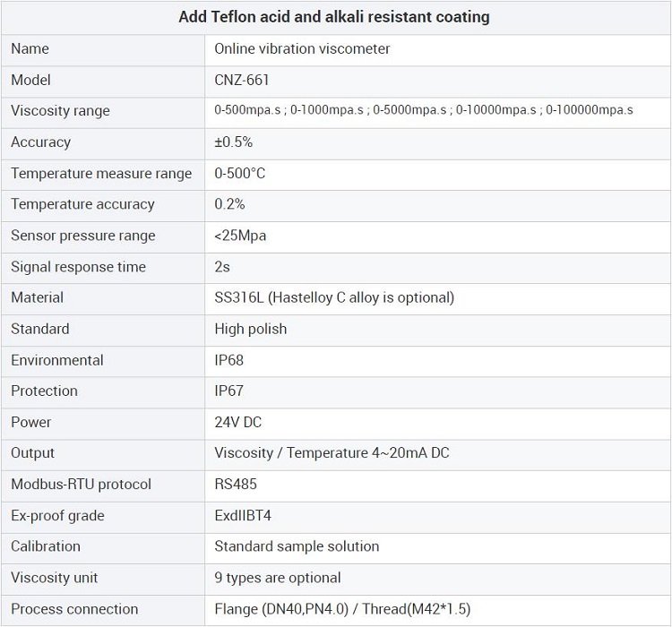Click the table header about Teflon coating

[334, 17]
